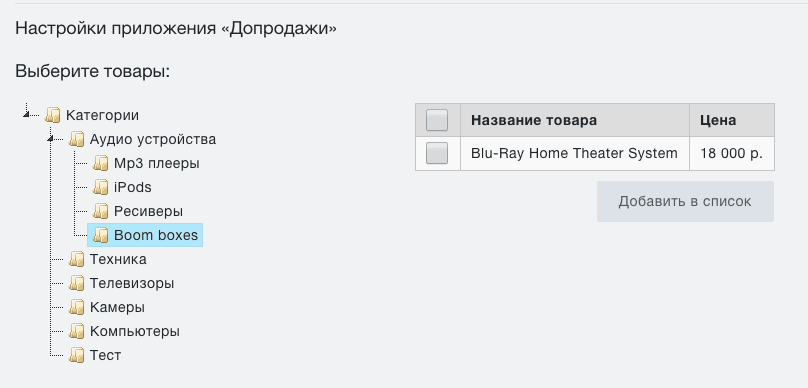Tick the Blu-Ray Home Theater System checkbox

point(437,154)
